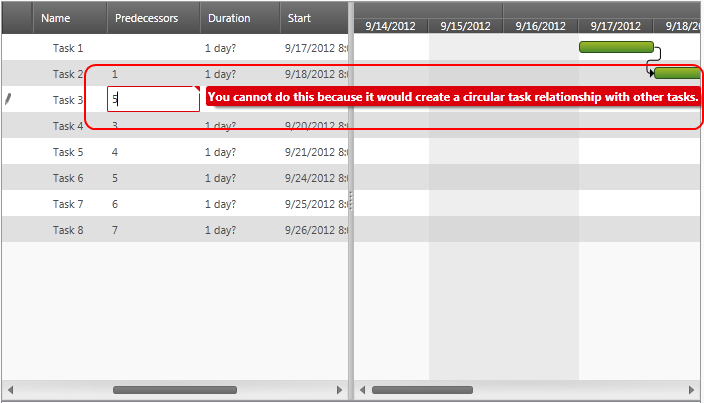The width and height of the screenshot is (704, 403).
Task: Click Task 8 predecessor cell showing 7
Action: pos(116,230)
